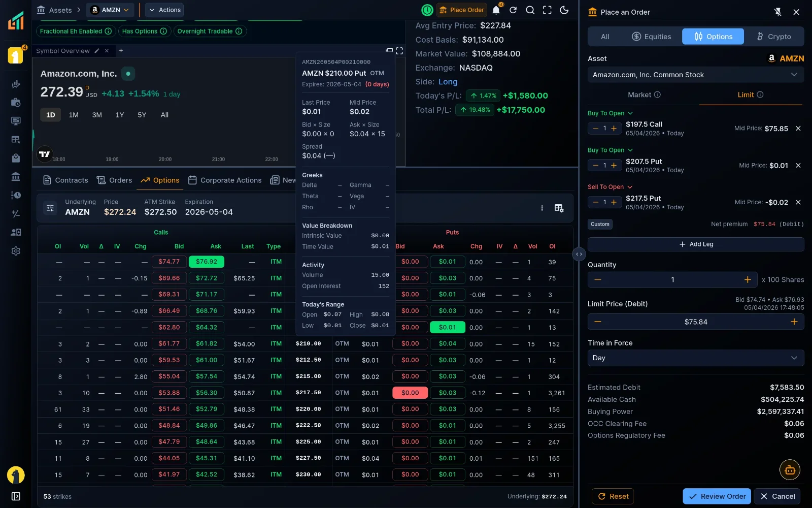Screen dimensions: 812x508
Task: Switch the order panel to the Crypto tab
Action: pos(773,37)
